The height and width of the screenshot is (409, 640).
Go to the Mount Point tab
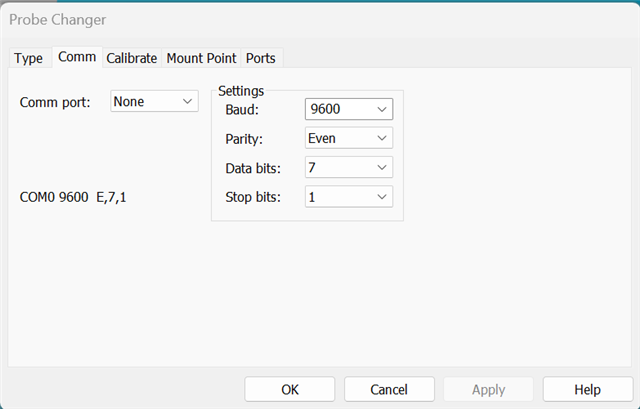[202, 58]
